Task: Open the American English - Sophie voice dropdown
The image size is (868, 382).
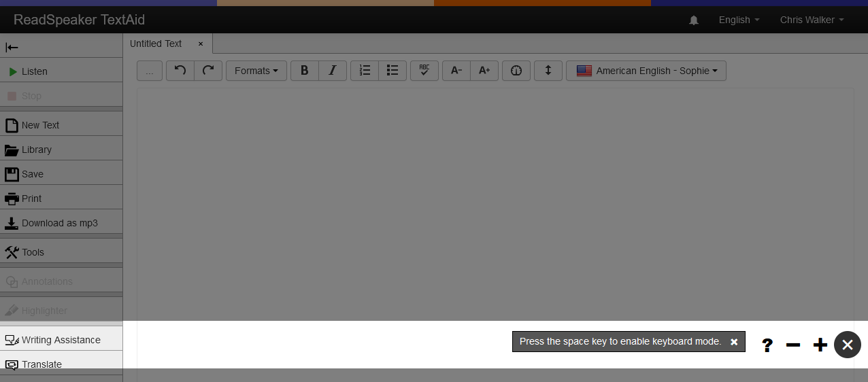Action: point(646,71)
